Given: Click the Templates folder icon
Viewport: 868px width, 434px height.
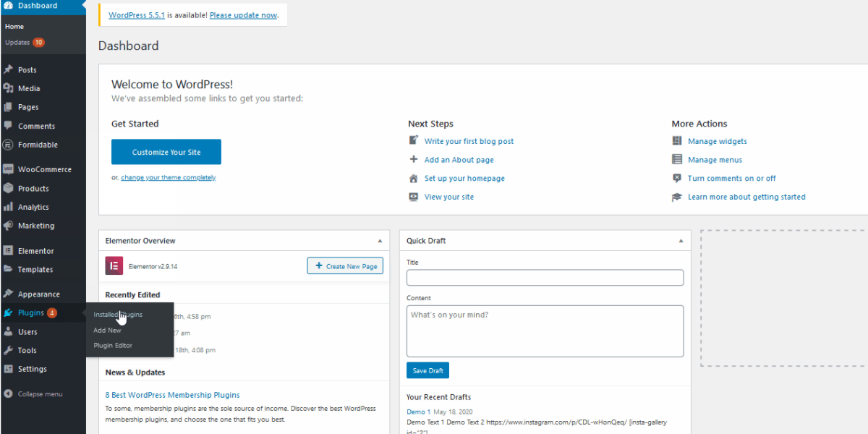Looking at the screenshot, I should point(8,269).
